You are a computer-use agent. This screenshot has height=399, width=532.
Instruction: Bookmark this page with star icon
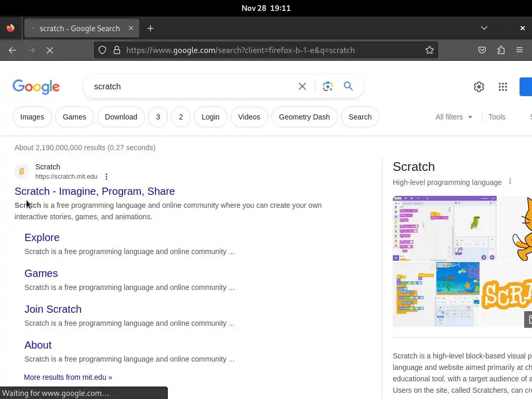tap(430, 50)
